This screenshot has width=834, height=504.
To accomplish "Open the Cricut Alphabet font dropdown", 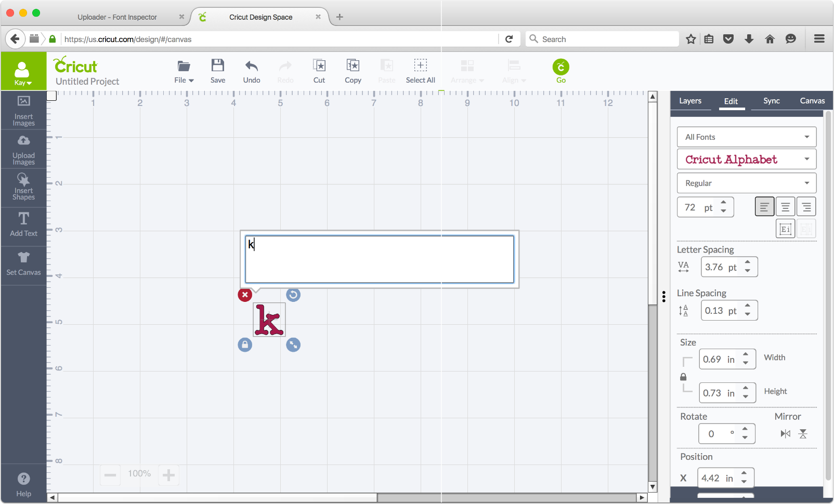I will (747, 159).
